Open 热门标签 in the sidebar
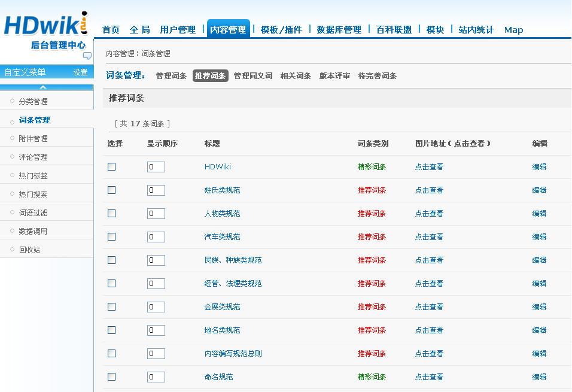 pos(33,175)
